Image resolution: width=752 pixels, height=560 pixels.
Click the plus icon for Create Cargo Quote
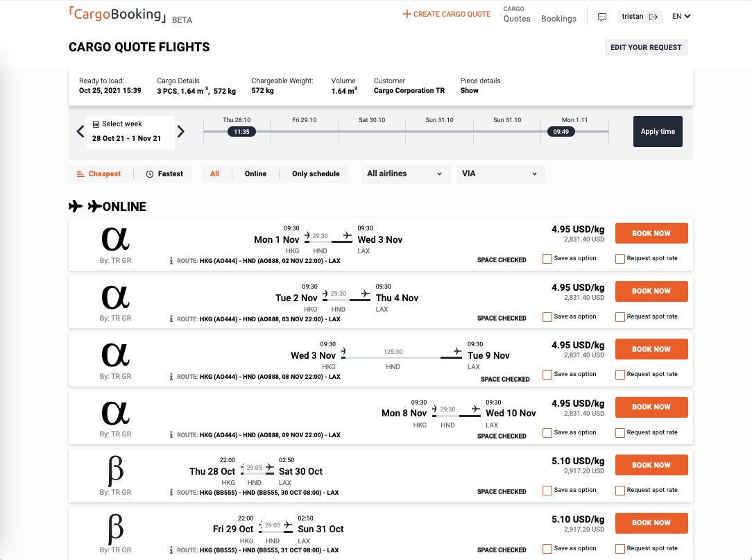407,14
